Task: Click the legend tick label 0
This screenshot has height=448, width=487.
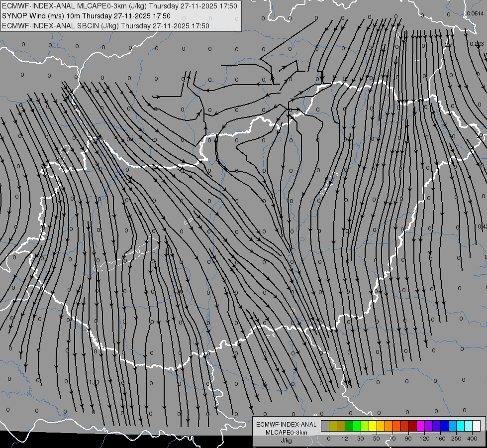Action: tap(329, 439)
